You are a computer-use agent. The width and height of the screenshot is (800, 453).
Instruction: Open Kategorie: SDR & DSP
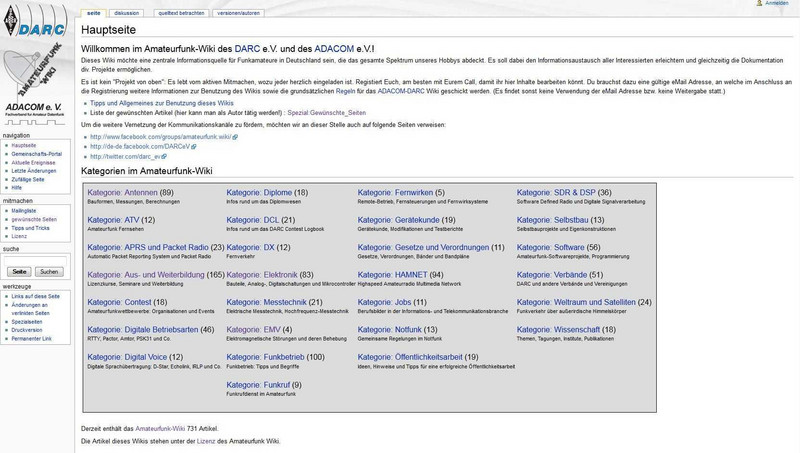(x=556, y=192)
